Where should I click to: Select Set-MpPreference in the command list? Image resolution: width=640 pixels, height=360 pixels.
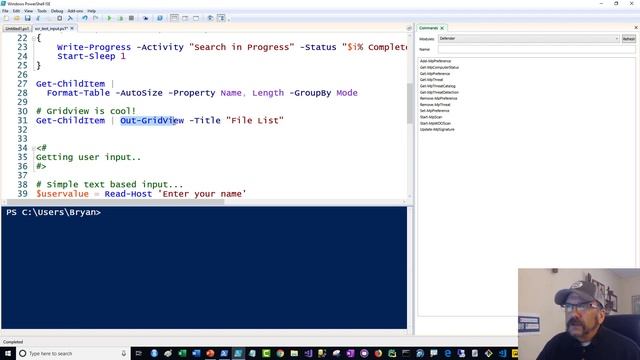(434, 111)
